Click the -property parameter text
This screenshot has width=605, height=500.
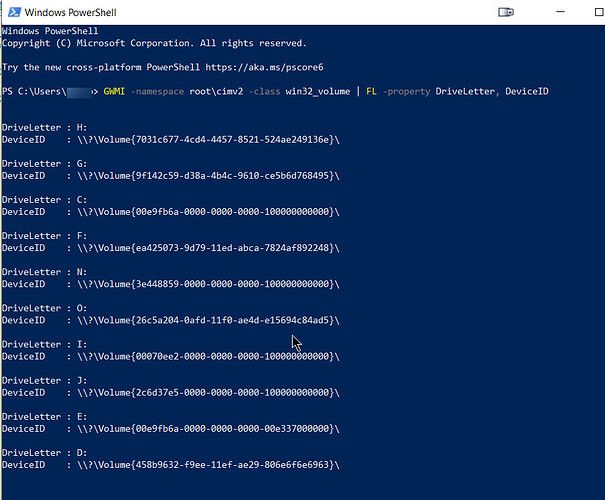pyautogui.click(x=406, y=91)
